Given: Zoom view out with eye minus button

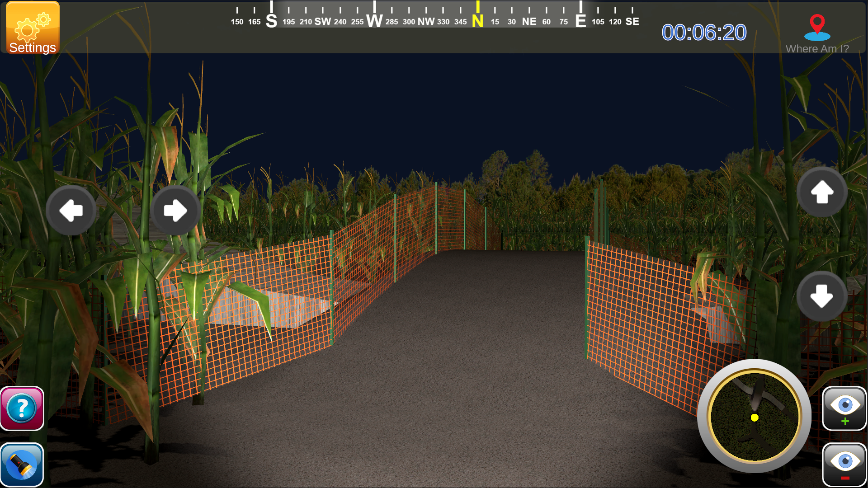Looking at the screenshot, I should pyautogui.click(x=844, y=465).
